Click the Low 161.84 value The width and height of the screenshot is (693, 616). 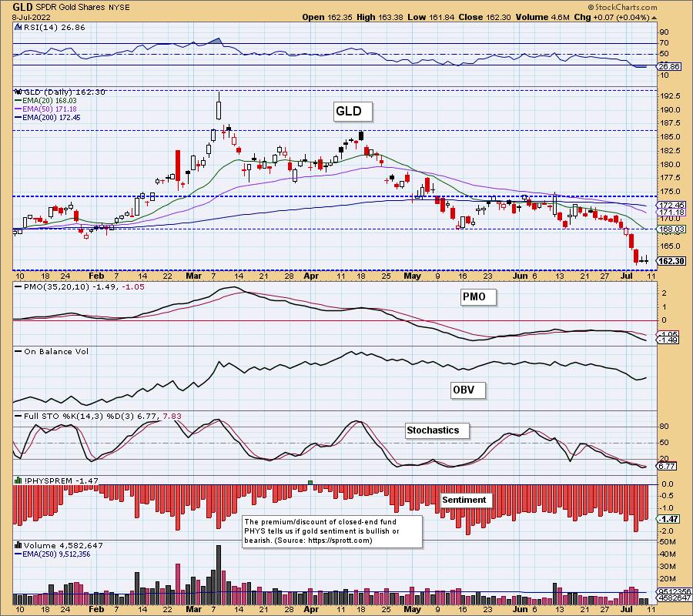(430, 17)
